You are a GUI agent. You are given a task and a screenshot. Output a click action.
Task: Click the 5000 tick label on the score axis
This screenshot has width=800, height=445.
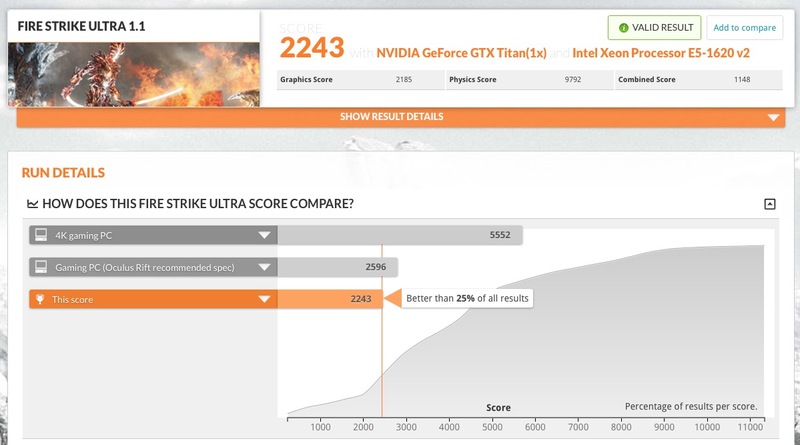point(492,427)
